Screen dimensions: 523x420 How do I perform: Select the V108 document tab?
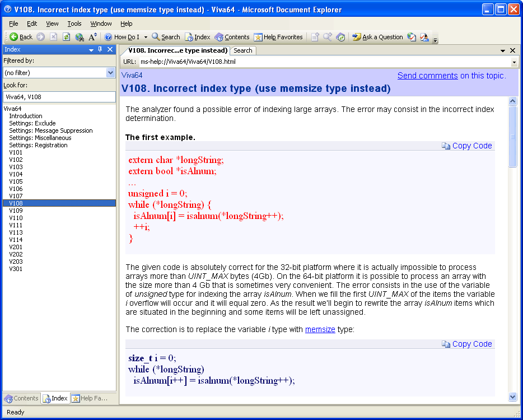tap(178, 50)
